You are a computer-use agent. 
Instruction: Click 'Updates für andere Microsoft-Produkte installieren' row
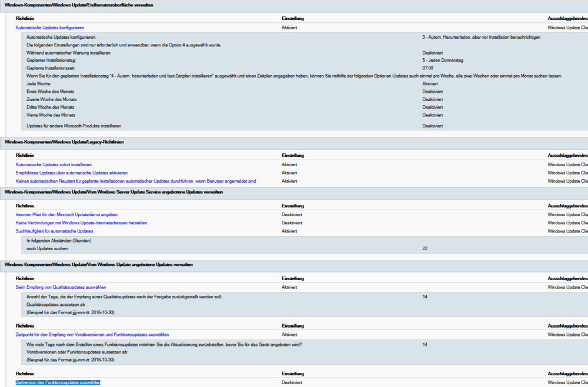click(74, 126)
